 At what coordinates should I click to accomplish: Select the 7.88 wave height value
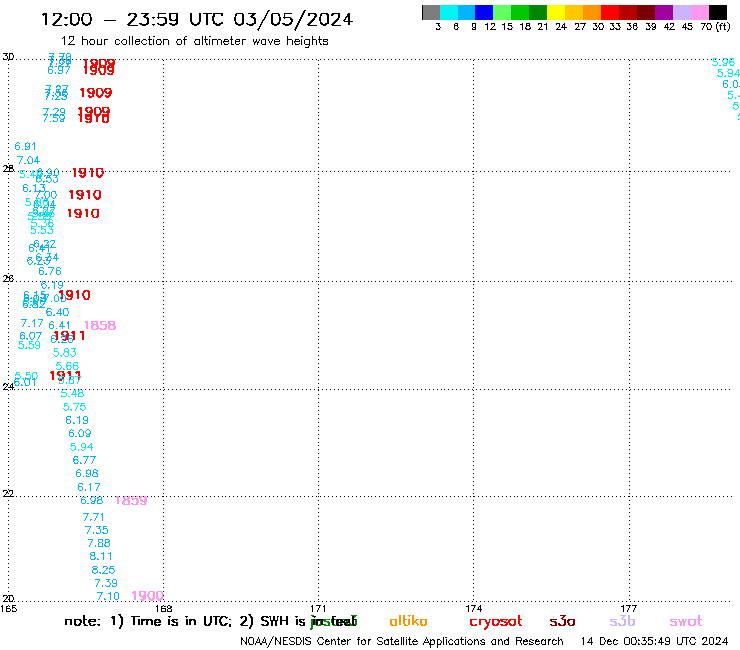(99, 543)
